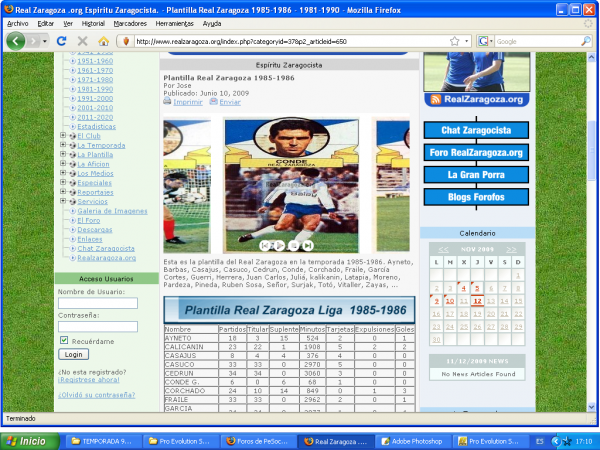Click the Contraseña field
This screenshot has height=450, width=600.
click(x=98, y=327)
